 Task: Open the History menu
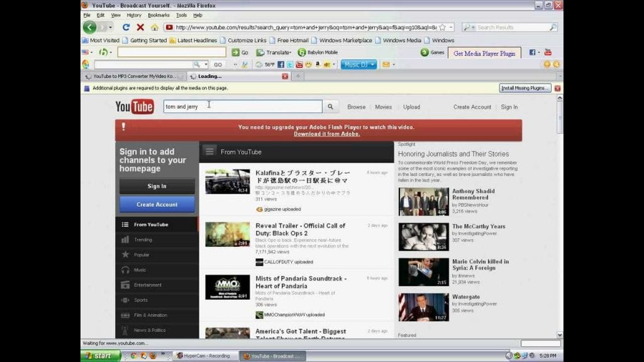click(x=134, y=15)
